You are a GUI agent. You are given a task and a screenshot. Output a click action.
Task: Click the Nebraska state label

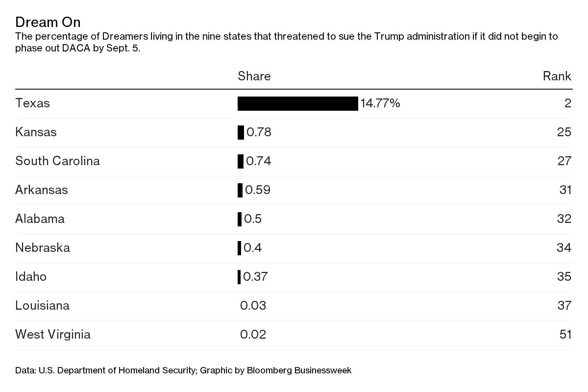click(43, 248)
